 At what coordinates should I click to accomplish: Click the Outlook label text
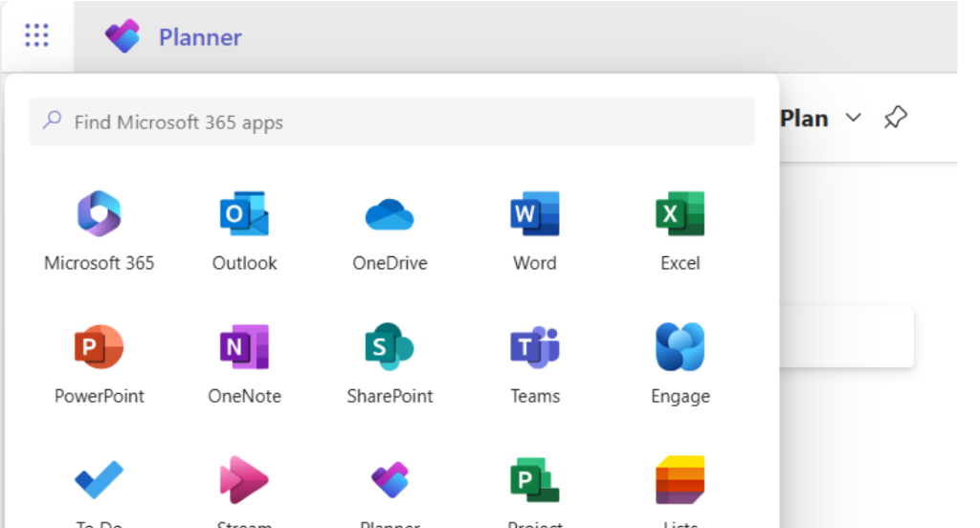click(244, 263)
